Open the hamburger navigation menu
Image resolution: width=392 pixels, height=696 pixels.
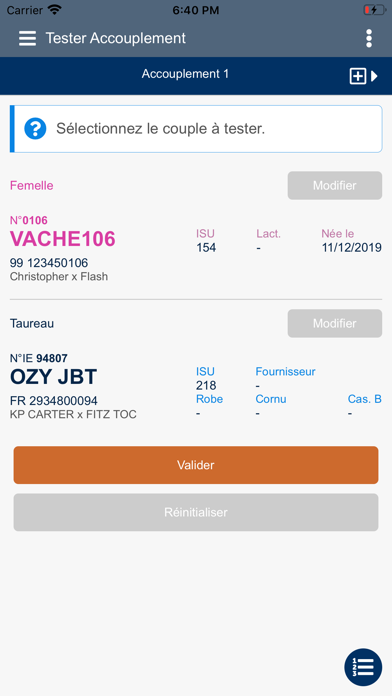[x=27, y=38]
